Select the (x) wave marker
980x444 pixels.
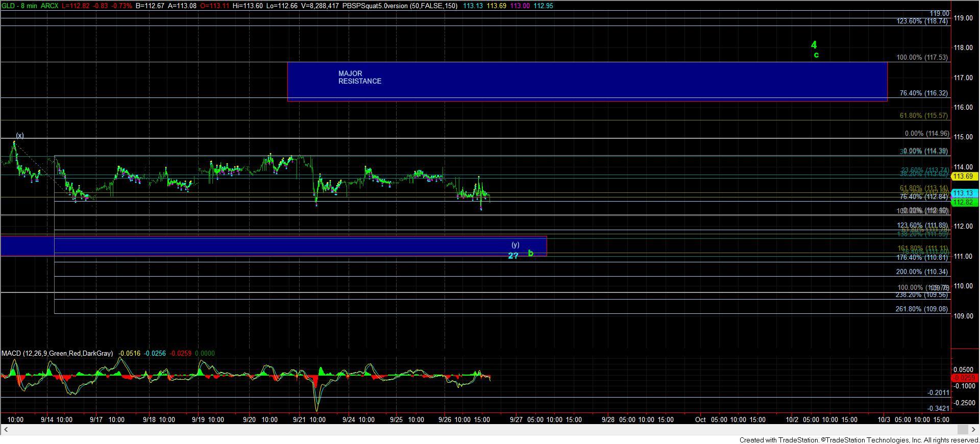click(x=19, y=136)
